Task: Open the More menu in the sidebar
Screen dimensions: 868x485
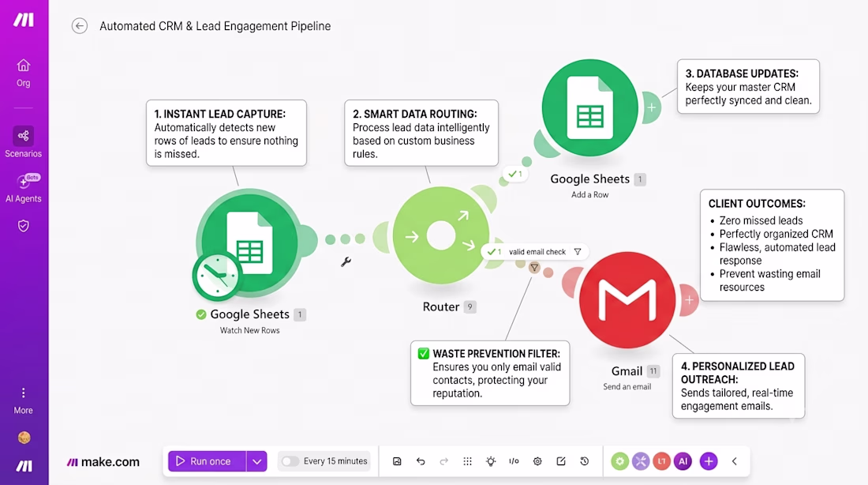Action: 23,400
